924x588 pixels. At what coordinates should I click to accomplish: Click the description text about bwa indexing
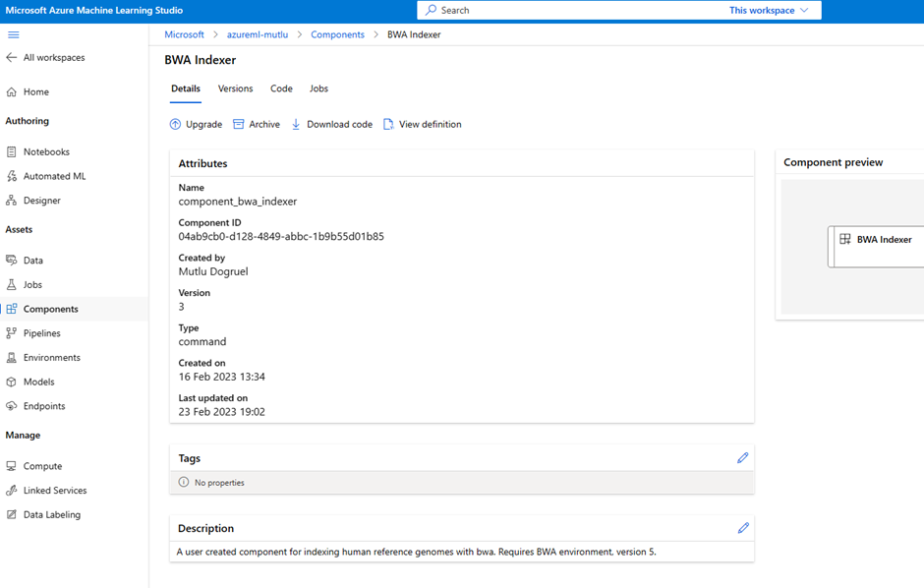416,552
